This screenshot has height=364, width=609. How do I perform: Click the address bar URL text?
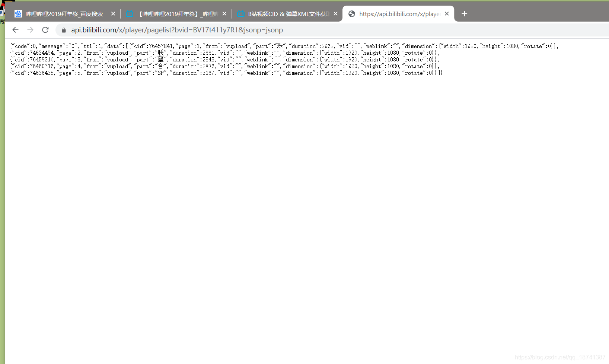pyautogui.click(x=177, y=30)
